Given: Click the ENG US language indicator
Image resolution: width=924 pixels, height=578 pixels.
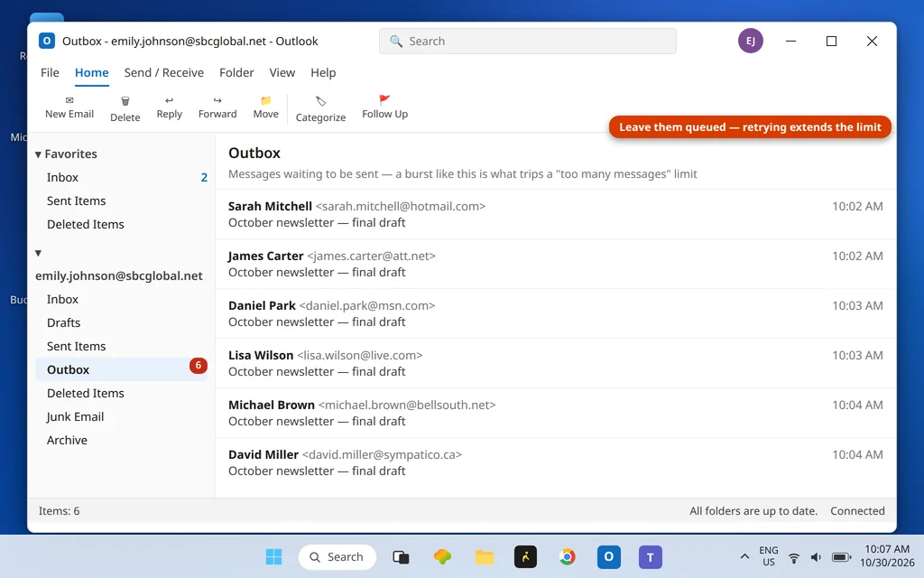Looking at the screenshot, I should coord(769,556).
